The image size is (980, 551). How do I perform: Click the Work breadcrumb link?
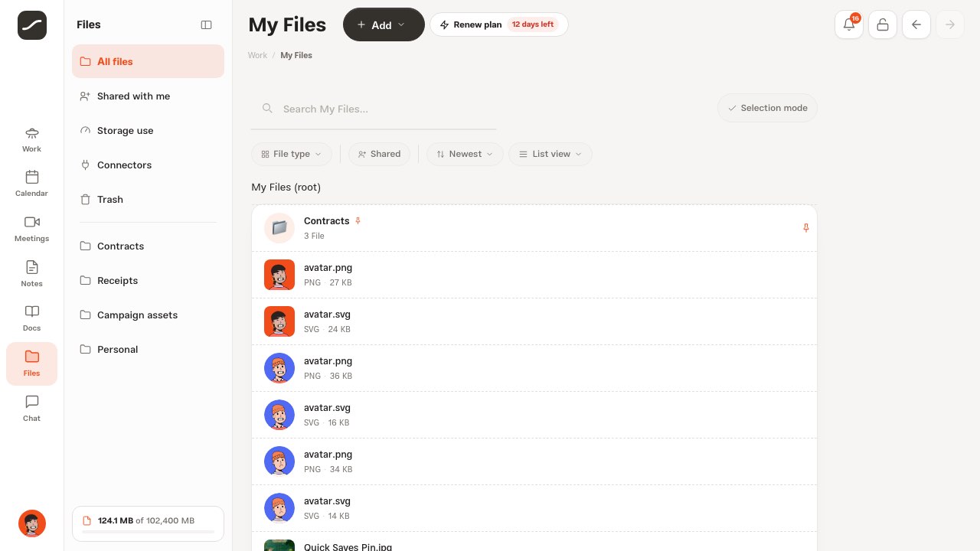pyautogui.click(x=257, y=55)
